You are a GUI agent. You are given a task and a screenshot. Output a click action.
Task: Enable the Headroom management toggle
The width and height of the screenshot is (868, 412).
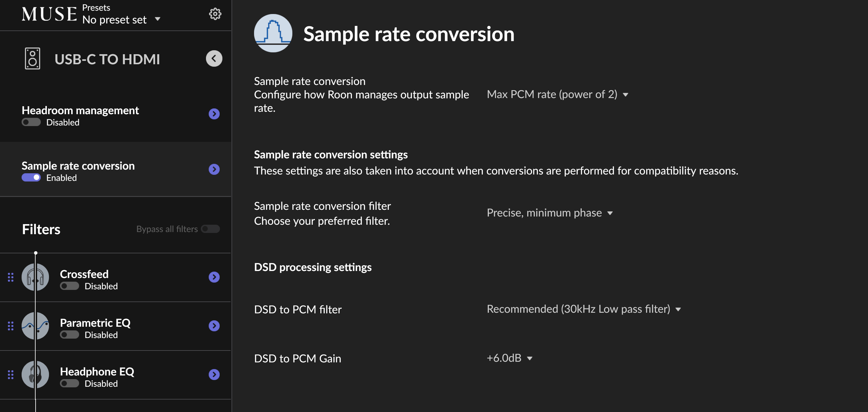point(31,122)
